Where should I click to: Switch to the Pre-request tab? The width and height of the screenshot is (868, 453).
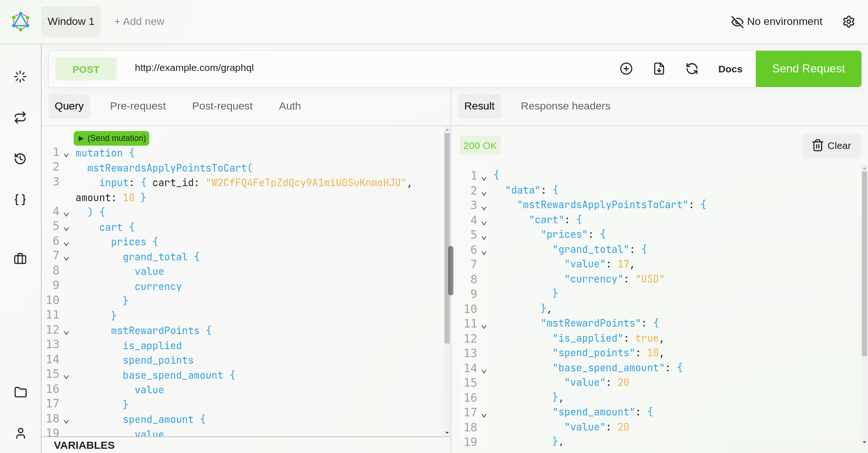138,106
